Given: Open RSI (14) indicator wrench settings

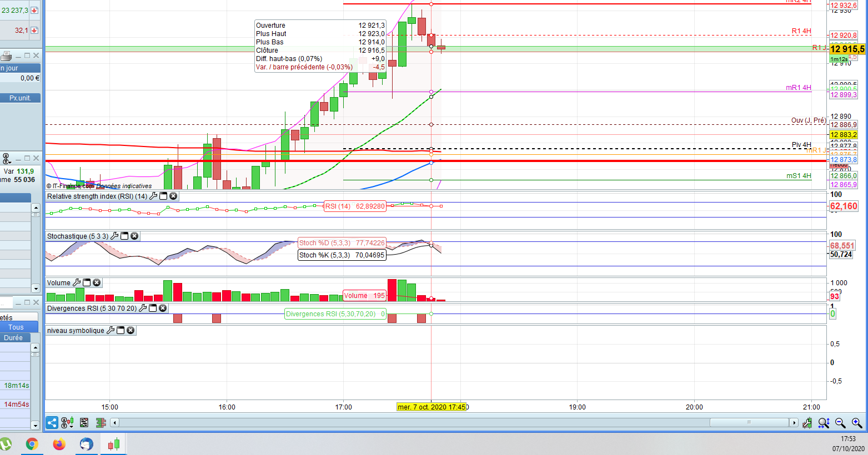Looking at the screenshot, I should [x=153, y=196].
